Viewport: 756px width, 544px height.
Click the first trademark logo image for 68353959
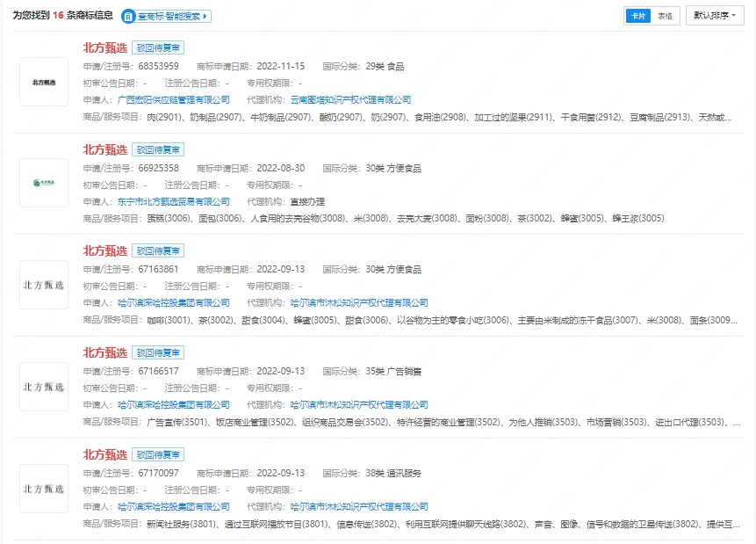tap(43, 82)
